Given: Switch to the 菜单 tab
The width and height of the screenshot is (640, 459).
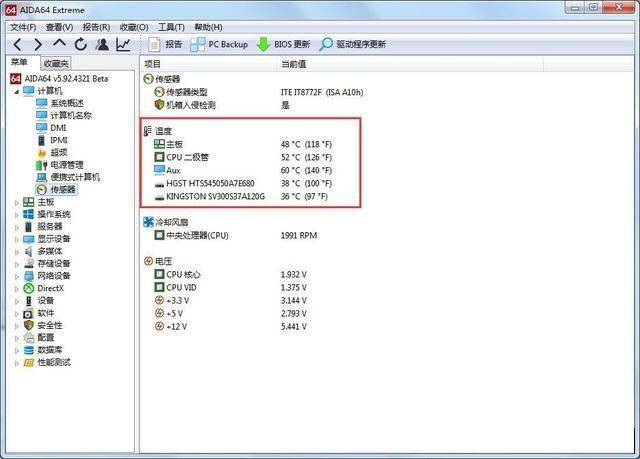Looking at the screenshot, I should point(20,62).
